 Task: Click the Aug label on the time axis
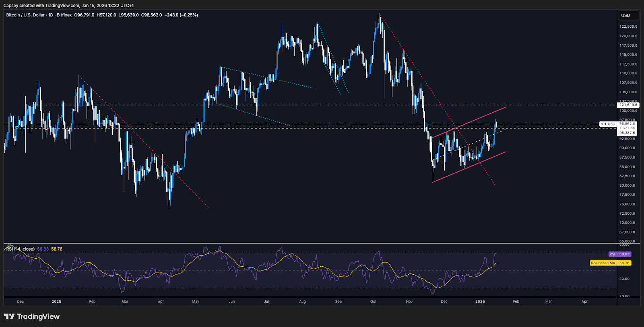tap(303, 302)
